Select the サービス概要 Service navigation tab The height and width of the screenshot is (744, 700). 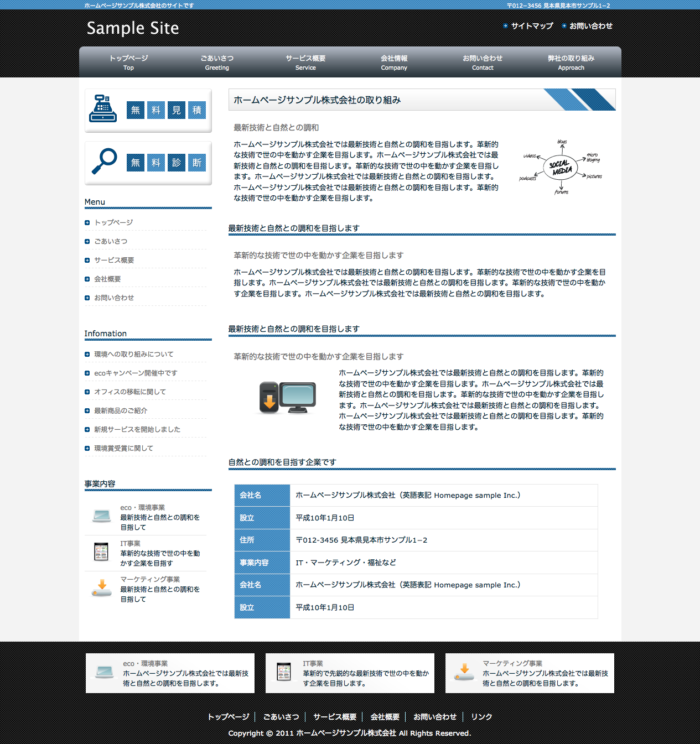pos(305,63)
